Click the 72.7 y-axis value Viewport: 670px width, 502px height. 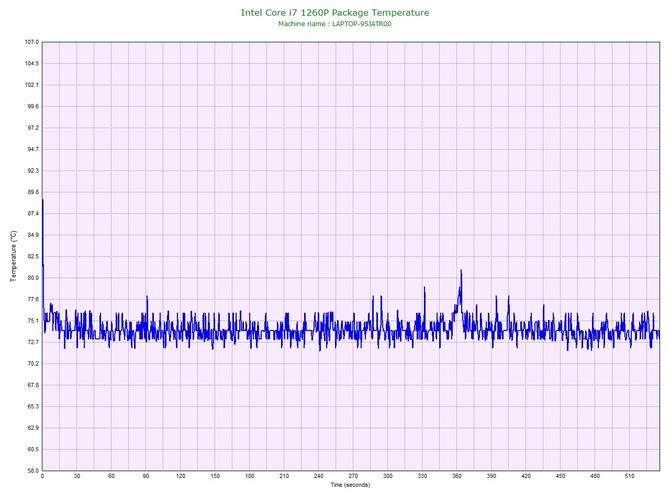(33, 342)
